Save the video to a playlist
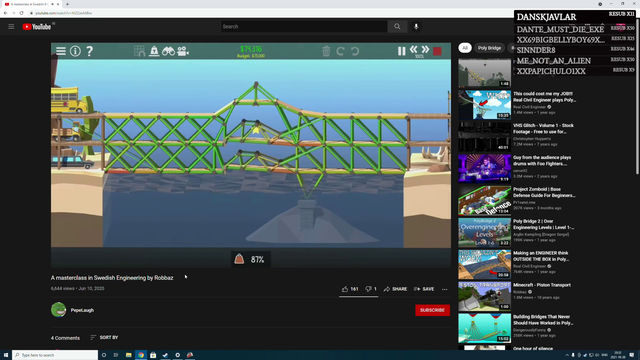The width and height of the screenshot is (640, 360). (x=424, y=289)
